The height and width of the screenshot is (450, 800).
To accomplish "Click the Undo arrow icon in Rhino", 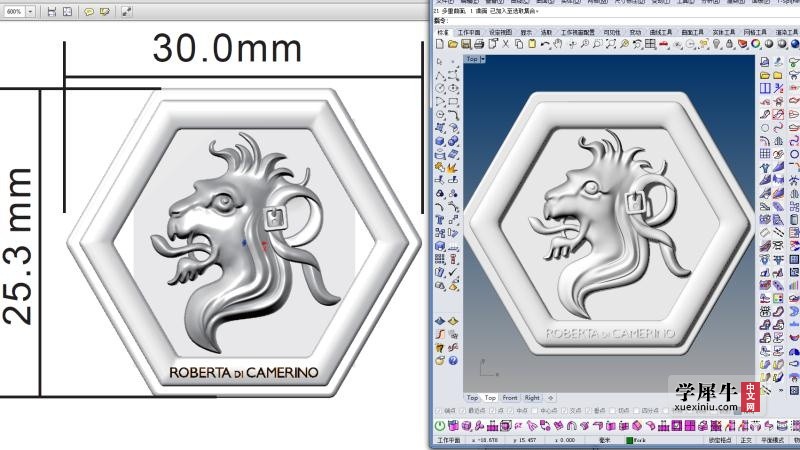I will 545,44.
